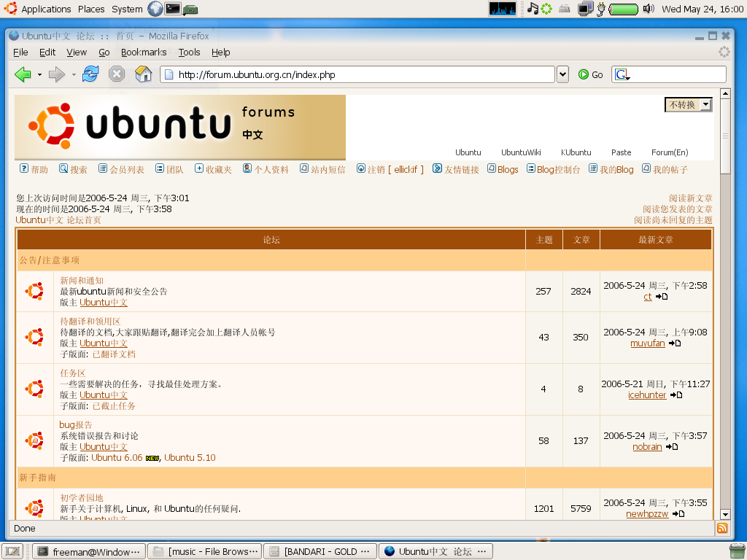Viewport: 747px width, 560px height.
Task: Switch to BANDARI - GOLD window in taskbar
Action: coord(320,551)
